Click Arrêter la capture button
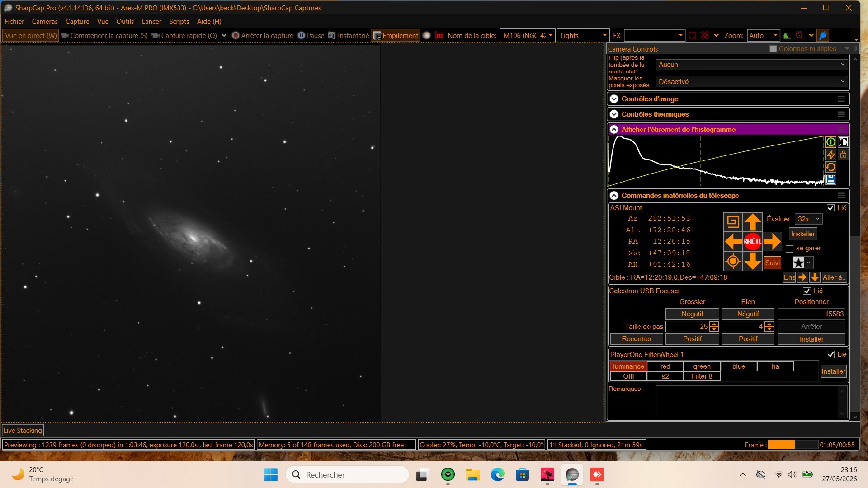This screenshot has height=488, width=868. [x=263, y=35]
